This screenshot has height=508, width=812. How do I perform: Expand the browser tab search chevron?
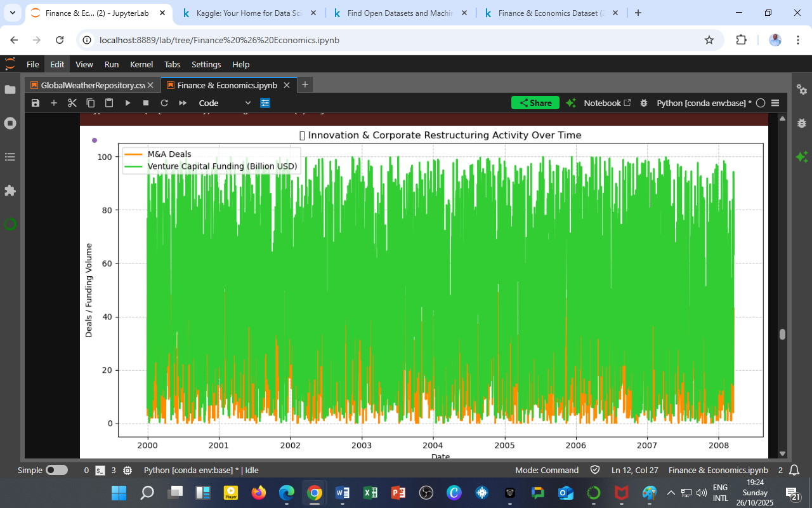pyautogui.click(x=12, y=13)
